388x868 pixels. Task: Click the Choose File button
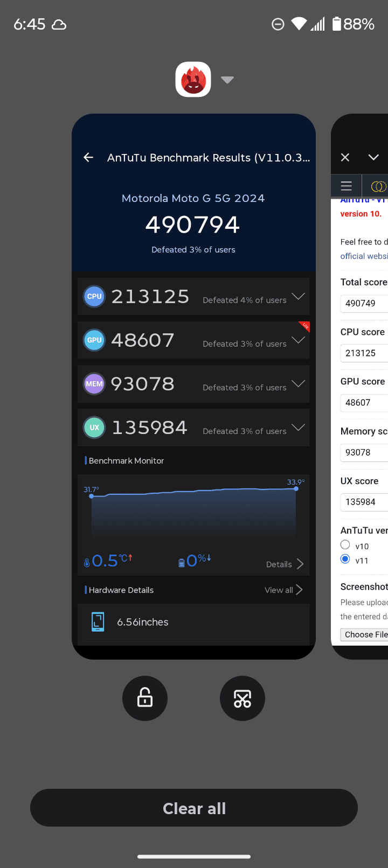point(364,634)
